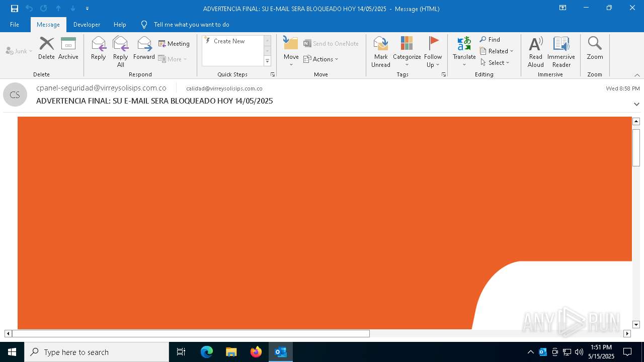644x362 pixels.
Task: Open Tags dialog launcher
Action: (x=444, y=74)
